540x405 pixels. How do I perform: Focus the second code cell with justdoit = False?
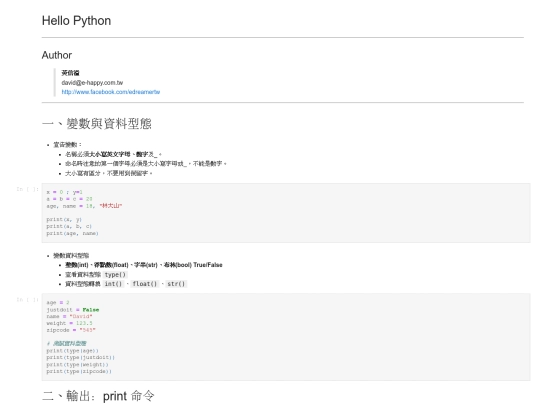[286, 337]
